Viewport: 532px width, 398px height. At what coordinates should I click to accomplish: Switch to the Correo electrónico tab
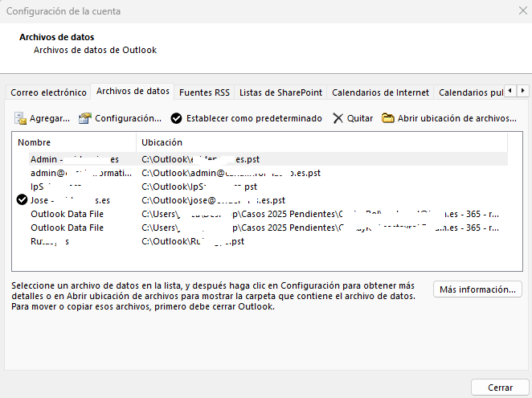click(48, 92)
